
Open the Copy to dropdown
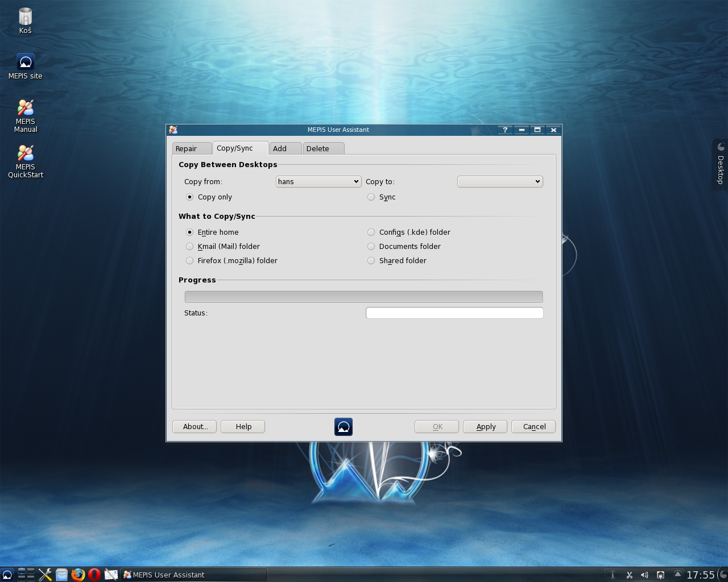500,181
